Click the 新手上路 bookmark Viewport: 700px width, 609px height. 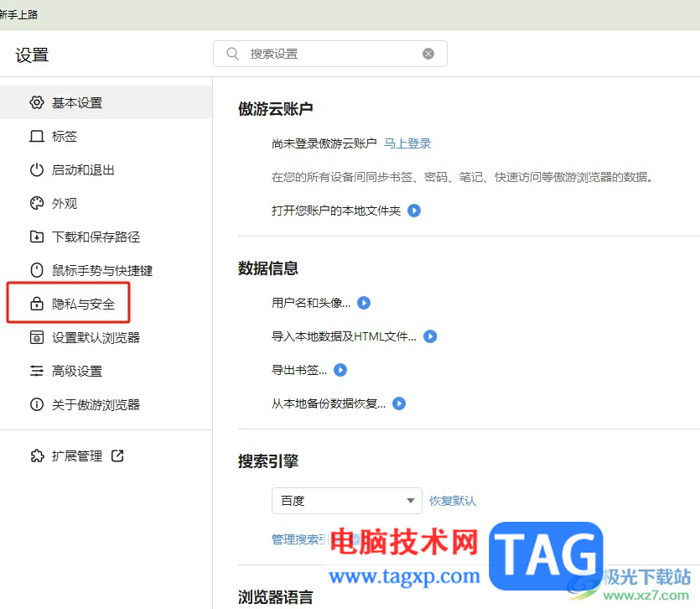pos(18,15)
